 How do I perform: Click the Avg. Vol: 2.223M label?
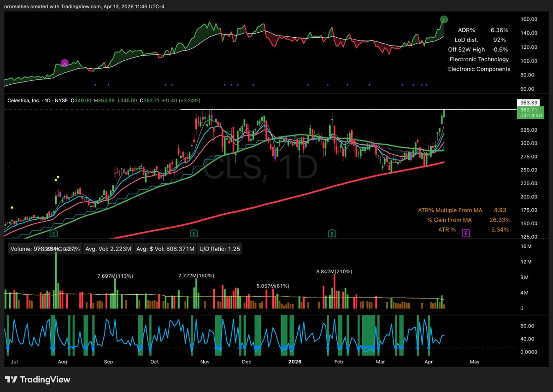point(108,249)
